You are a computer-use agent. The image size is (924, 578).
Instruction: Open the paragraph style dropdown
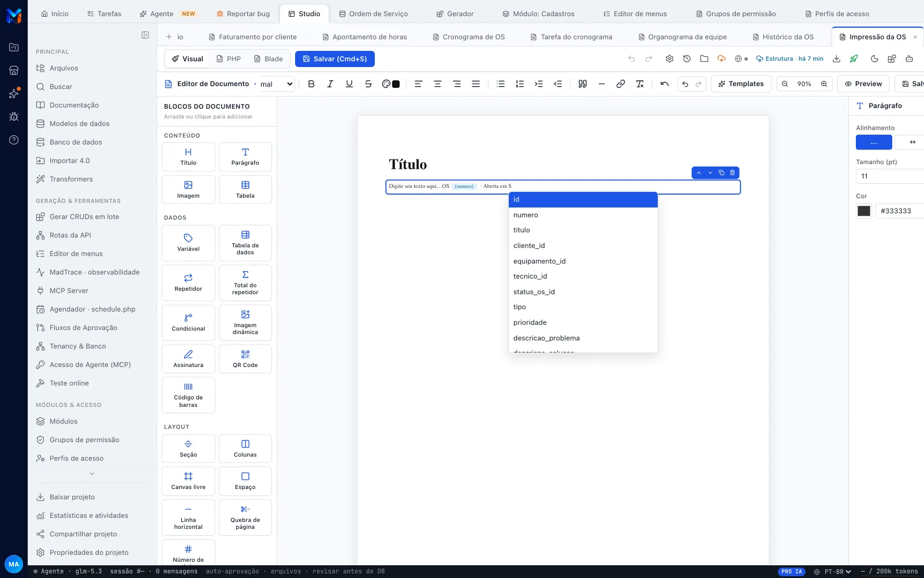coord(277,84)
